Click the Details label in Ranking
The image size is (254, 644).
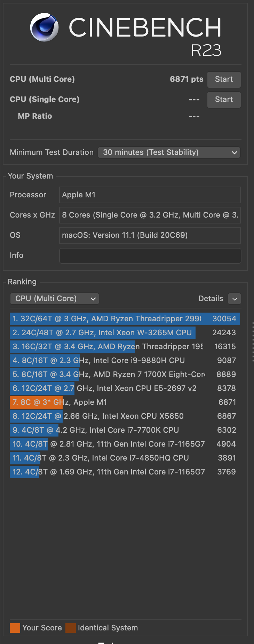click(x=211, y=299)
